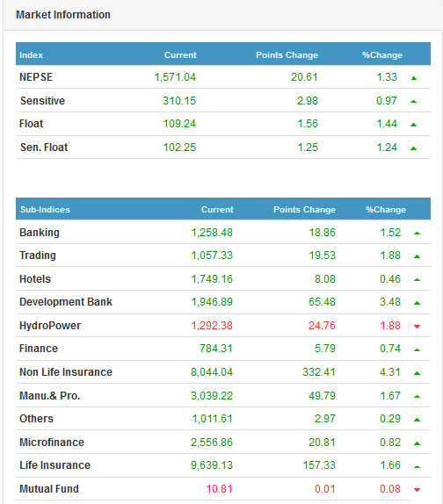443x504 pixels.
Task: Click the Development Bank sub-index label
Action: click(x=66, y=302)
